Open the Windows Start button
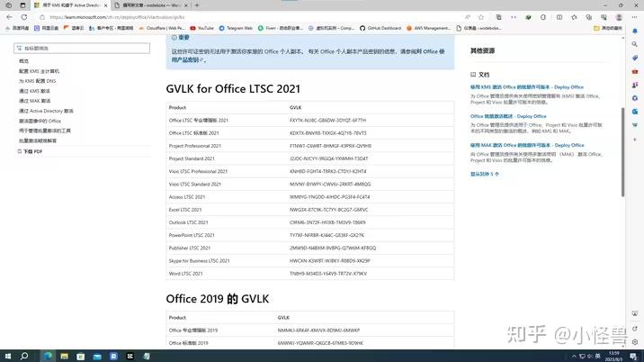This screenshot has height=362, width=644. (x=8, y=356)
